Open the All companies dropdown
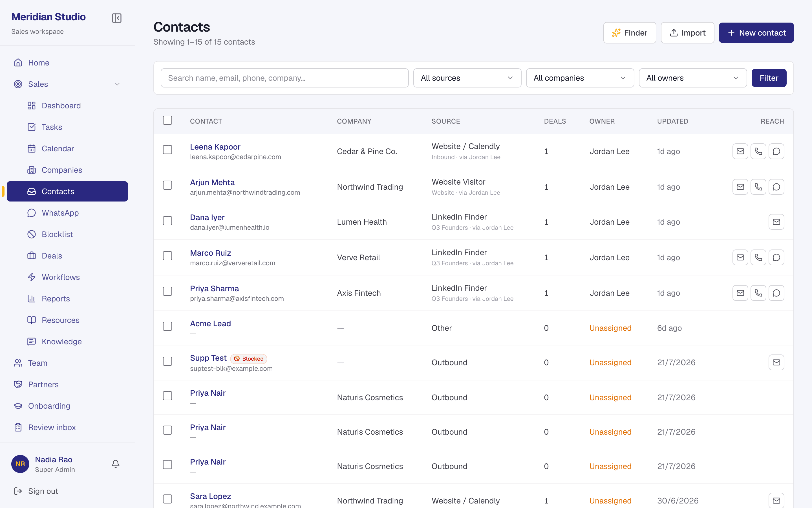The image size is (812, 508). [x=580, y=78]
